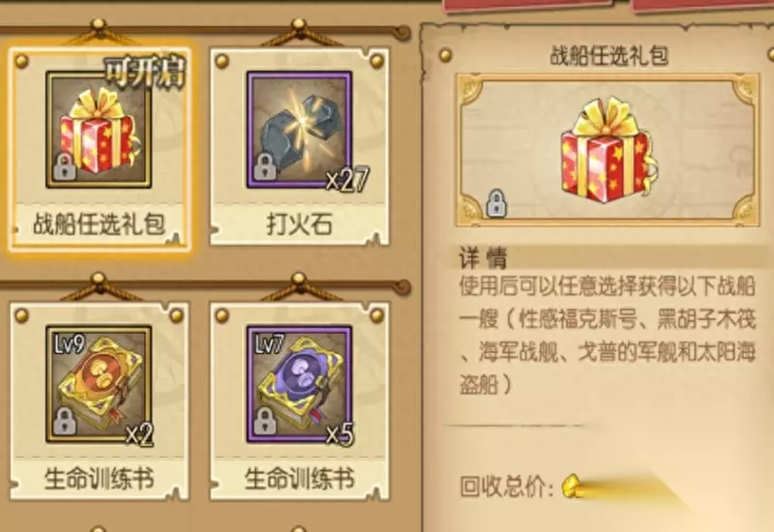Open the 可开启 badge on the gift pack

tap(145, 72)
